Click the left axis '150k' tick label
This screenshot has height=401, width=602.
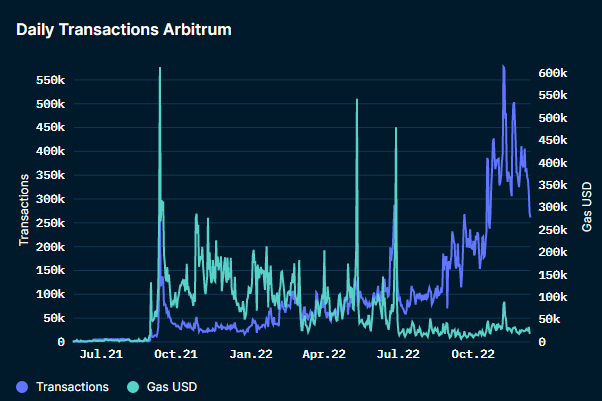(51, 270)
